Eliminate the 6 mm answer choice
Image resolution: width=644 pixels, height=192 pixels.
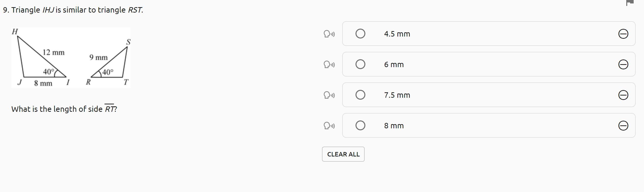coord(623,65)
